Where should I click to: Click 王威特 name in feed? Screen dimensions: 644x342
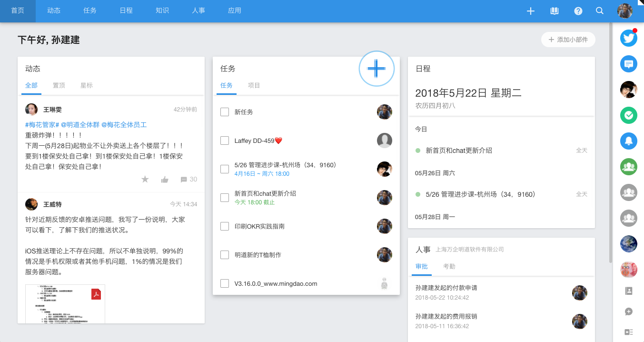pyautogui.click(x=52, y=204)
